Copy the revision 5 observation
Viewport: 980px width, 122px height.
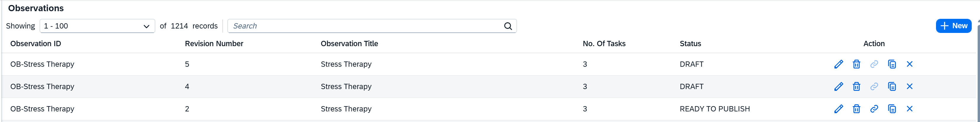892,64
